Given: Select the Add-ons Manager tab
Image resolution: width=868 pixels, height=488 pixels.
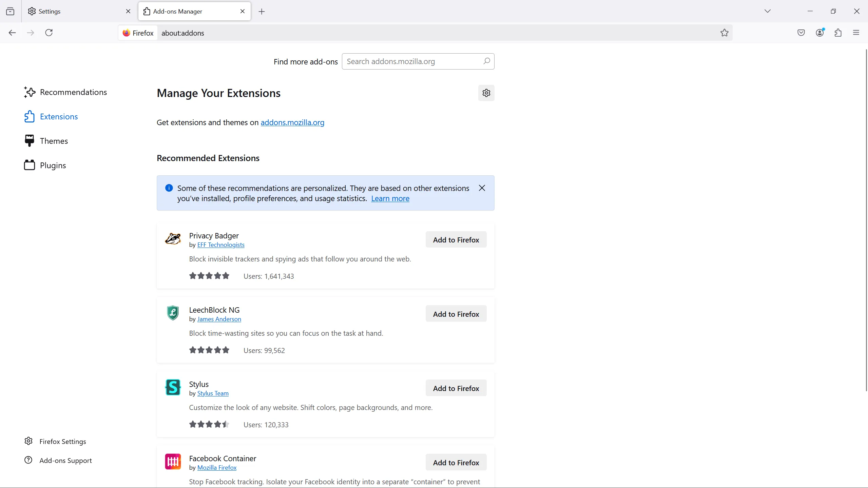Looking at the screenshot, I should pos(194,12).
